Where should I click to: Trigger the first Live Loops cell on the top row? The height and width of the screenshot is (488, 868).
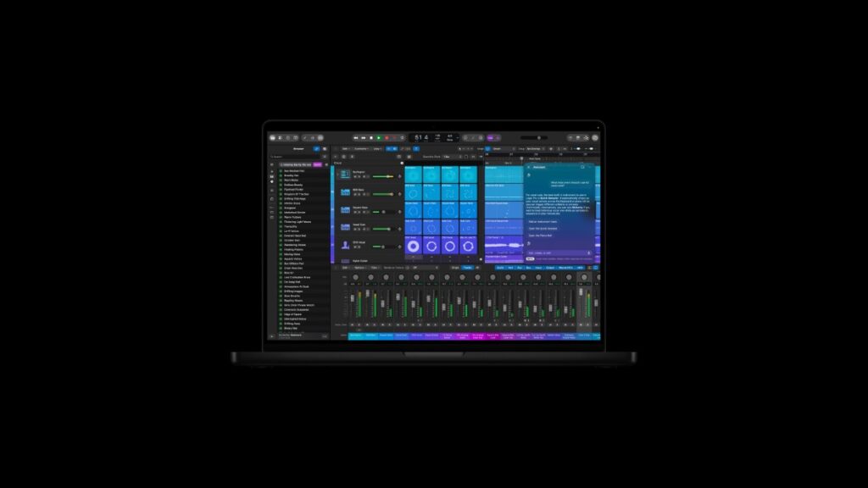point(414,175)
